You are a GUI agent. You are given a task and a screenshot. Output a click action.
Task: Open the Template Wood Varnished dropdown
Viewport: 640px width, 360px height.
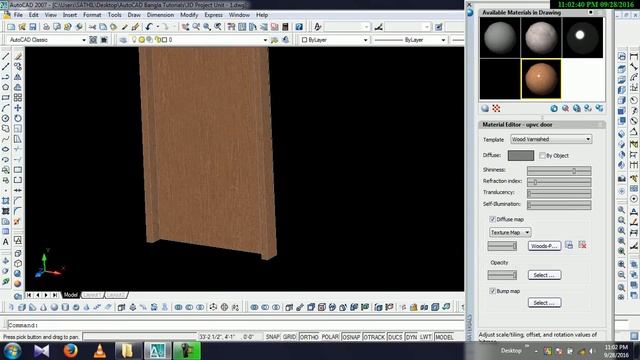tap(551, 139)
